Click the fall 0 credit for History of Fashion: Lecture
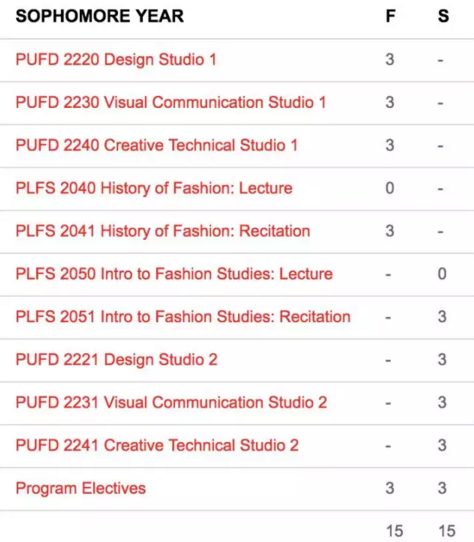The height and width of the screenshot is (542, 474). point(390,188)
